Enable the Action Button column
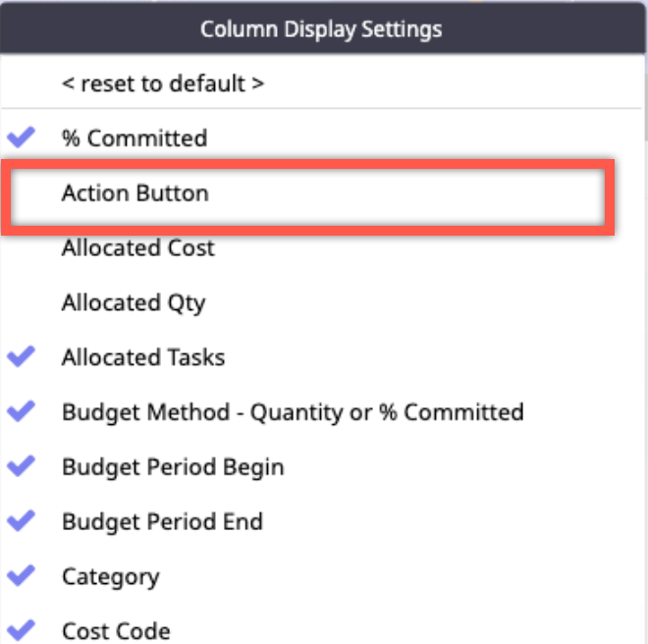648x644 pixels. (x=135, y=193)
